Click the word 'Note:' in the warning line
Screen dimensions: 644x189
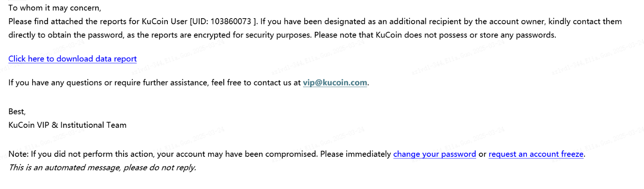19,154
